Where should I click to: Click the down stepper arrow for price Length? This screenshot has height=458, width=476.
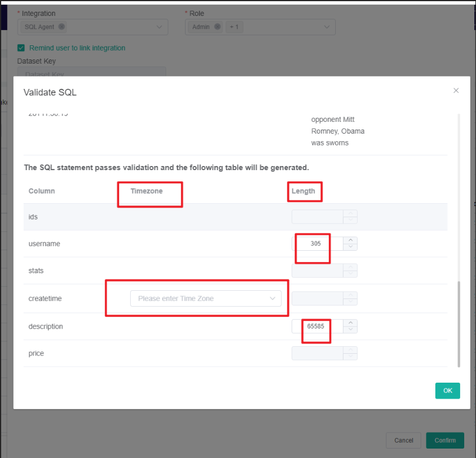coord(350,356)
